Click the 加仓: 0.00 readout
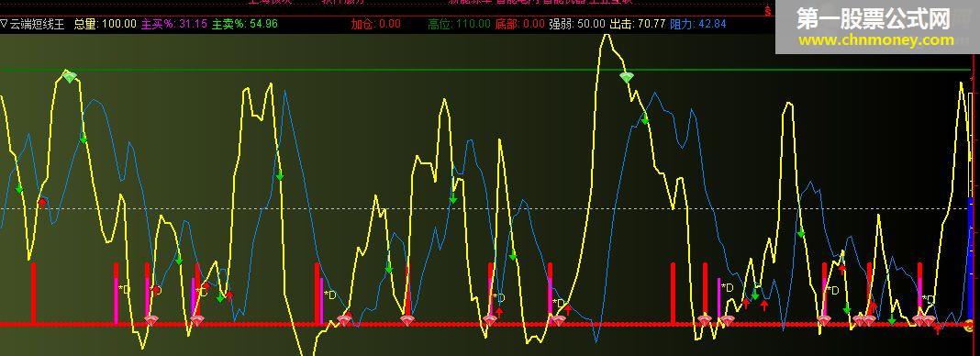 coord(375,25)
